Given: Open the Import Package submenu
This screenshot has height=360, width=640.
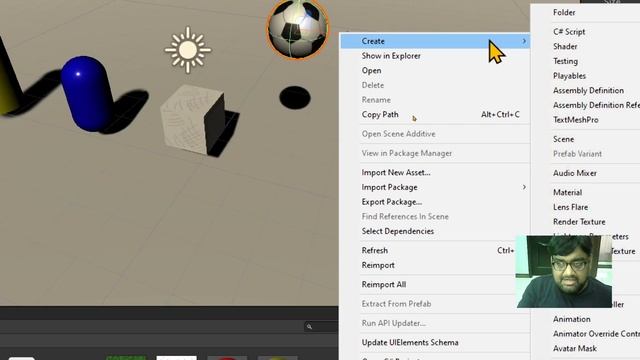Looking at the screenshot, I should pyautogui.click(x=435, y=187).
